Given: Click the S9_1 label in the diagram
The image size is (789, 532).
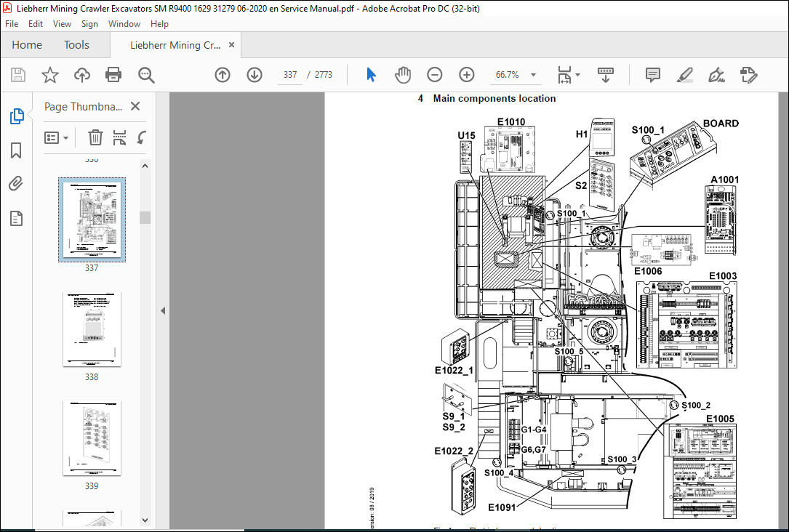Looking at the screenshot, I should click(453, 416).
